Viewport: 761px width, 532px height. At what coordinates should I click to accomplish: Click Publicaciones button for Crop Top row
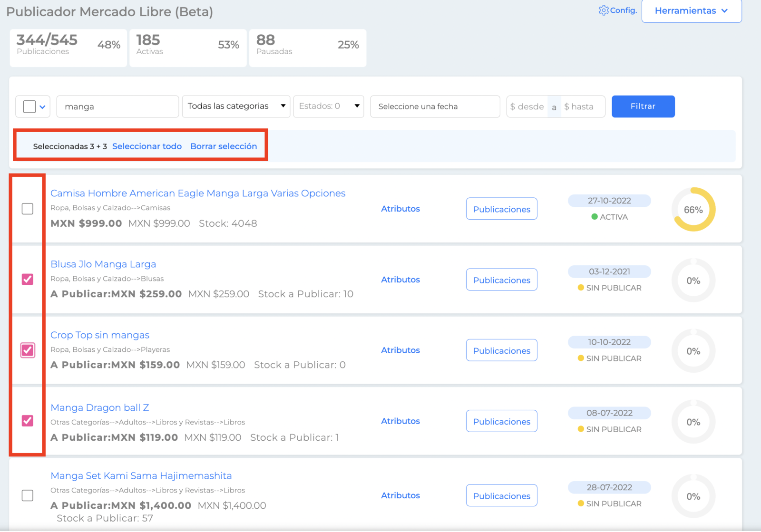pyautogui.click(x=502, y=350)
